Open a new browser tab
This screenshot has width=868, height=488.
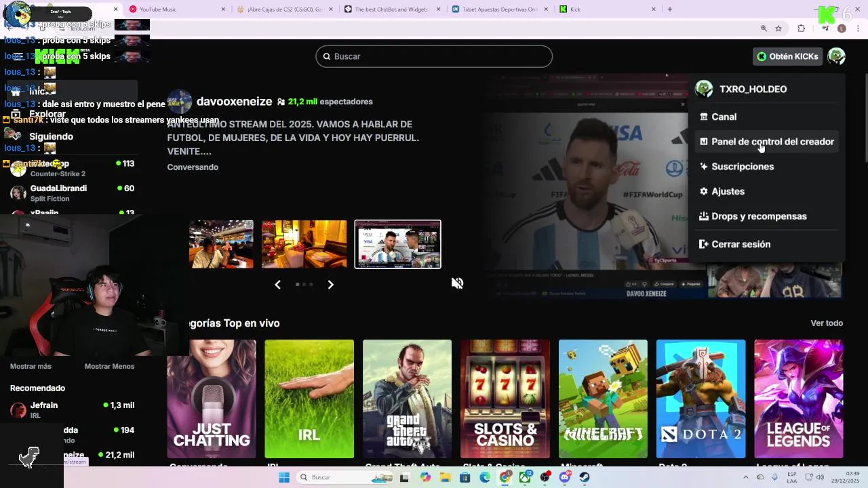click(x=670, y=9)
